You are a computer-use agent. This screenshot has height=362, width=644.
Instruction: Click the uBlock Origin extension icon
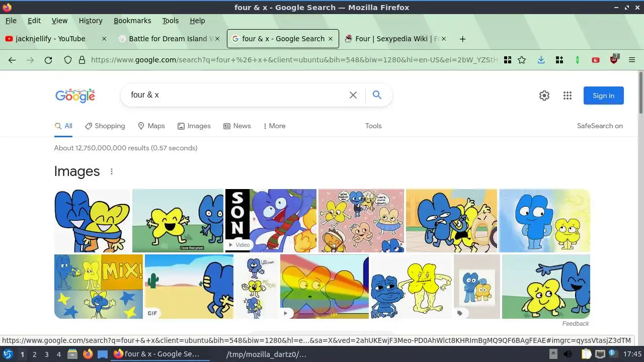click(x=614, y=59)
